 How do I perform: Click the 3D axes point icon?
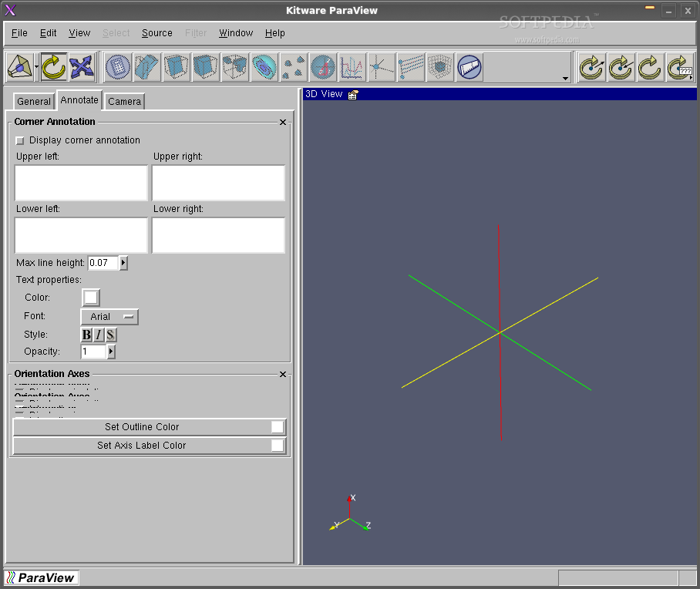pos(382,67)
